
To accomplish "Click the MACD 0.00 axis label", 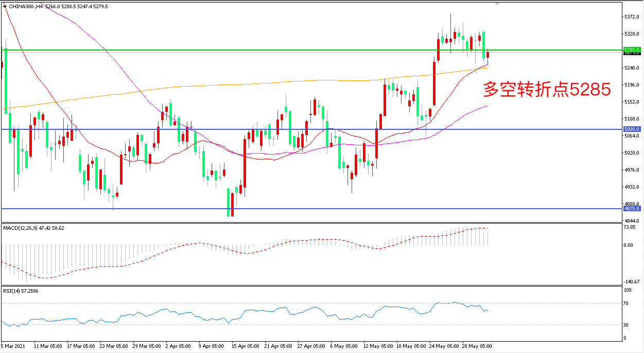I will point(629,245).
